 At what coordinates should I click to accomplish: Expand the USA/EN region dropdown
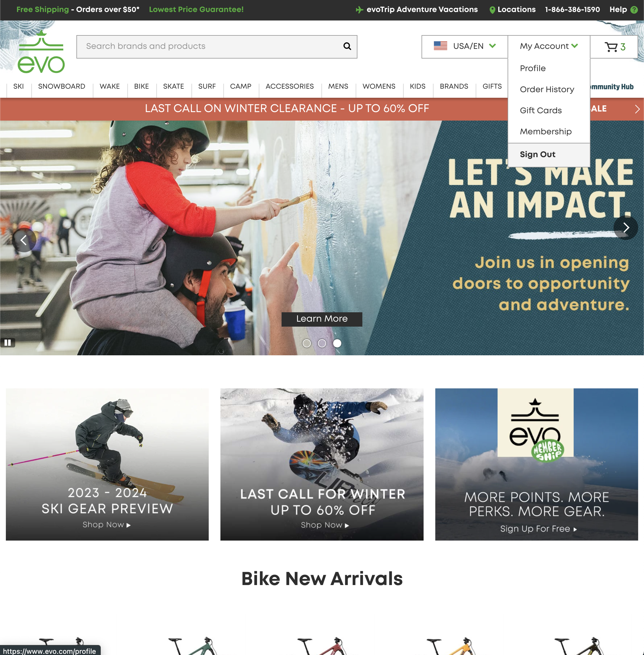(x=464, y=46)
